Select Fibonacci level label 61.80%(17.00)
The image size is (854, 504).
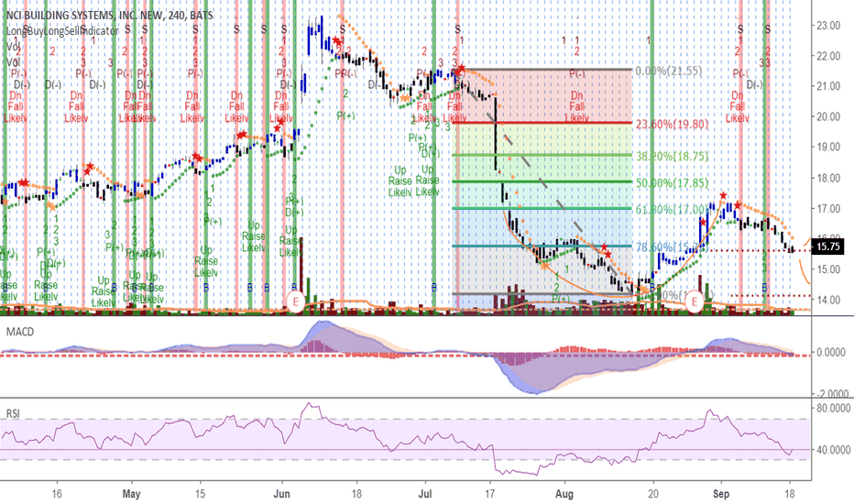click(x=672, y=209)
